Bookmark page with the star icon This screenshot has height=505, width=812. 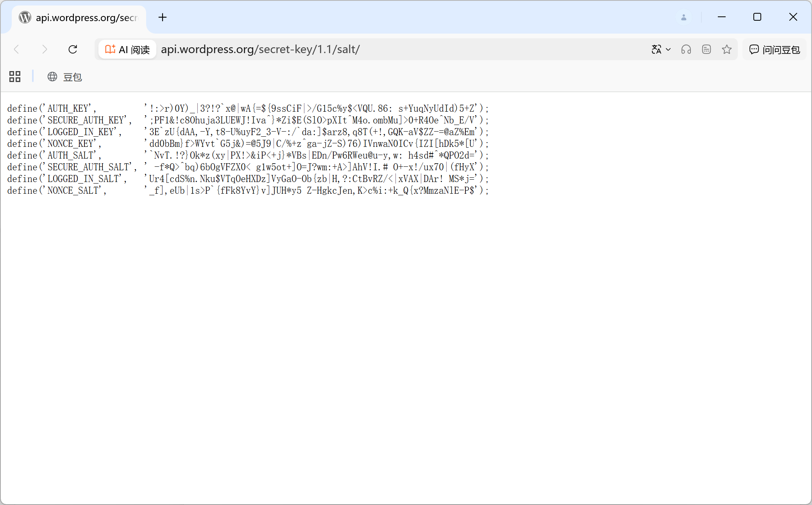(x=727, y=50)
